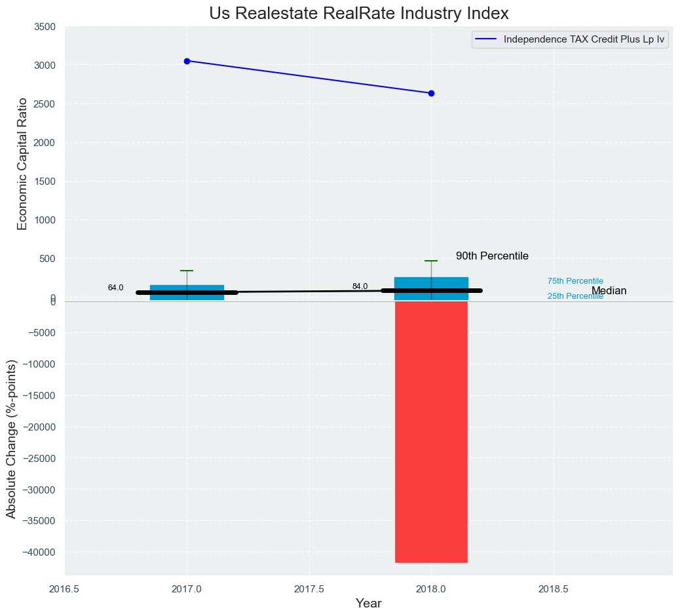This screenshot has width=680, height=616.
Task: Click the 84.0 median value label
Action: [360, 286]
